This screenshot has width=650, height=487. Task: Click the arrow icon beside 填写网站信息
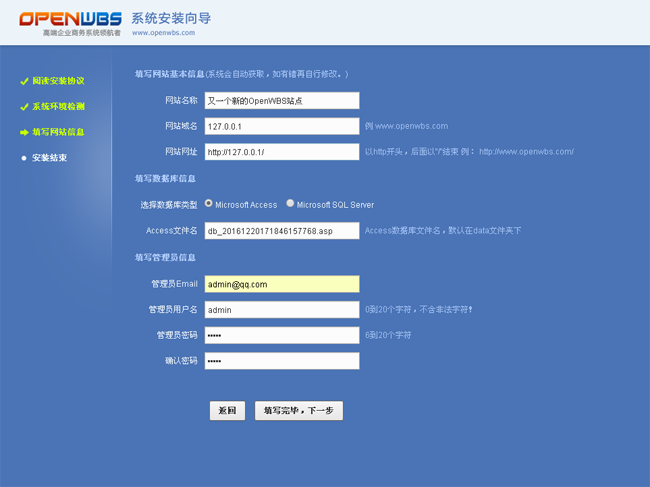point(24,133)
